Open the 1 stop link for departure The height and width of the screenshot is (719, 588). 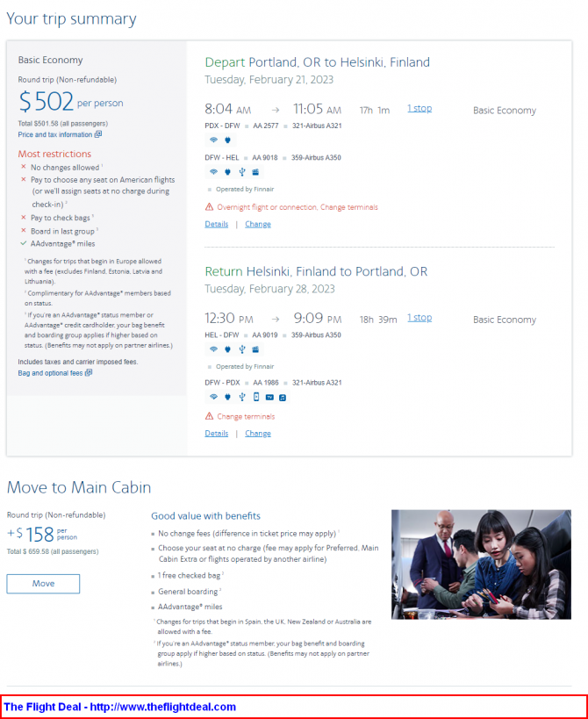coord(419,109)
